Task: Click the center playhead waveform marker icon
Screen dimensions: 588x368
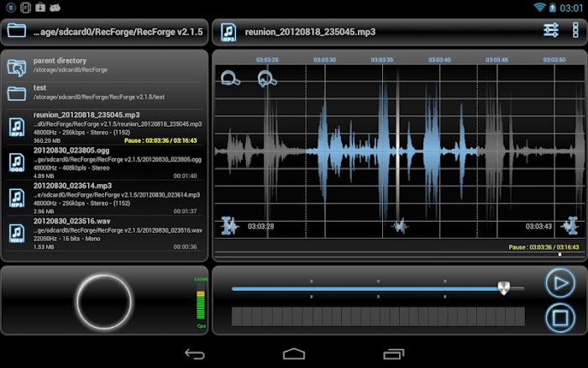Action: 400,226
